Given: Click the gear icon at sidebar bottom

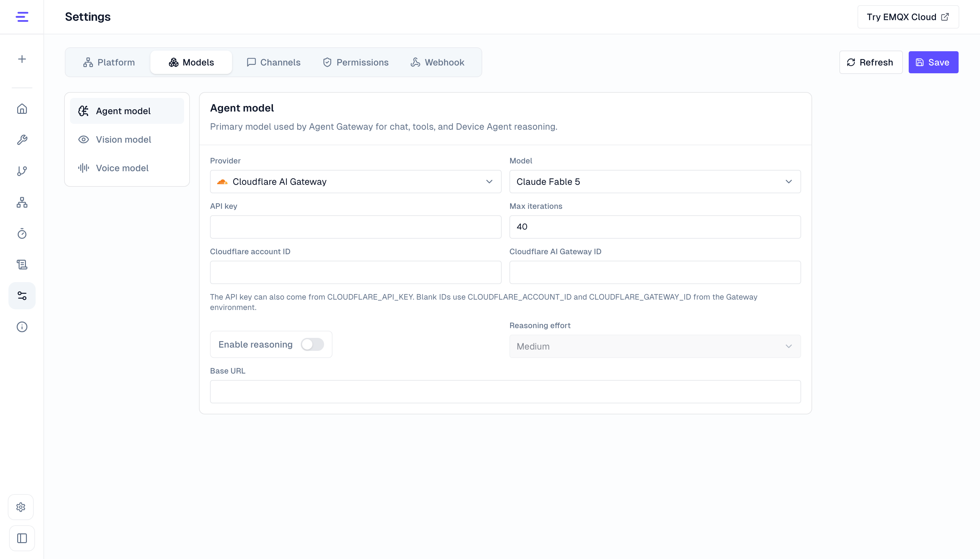Looking at the screenshot, I should point(21,507).
